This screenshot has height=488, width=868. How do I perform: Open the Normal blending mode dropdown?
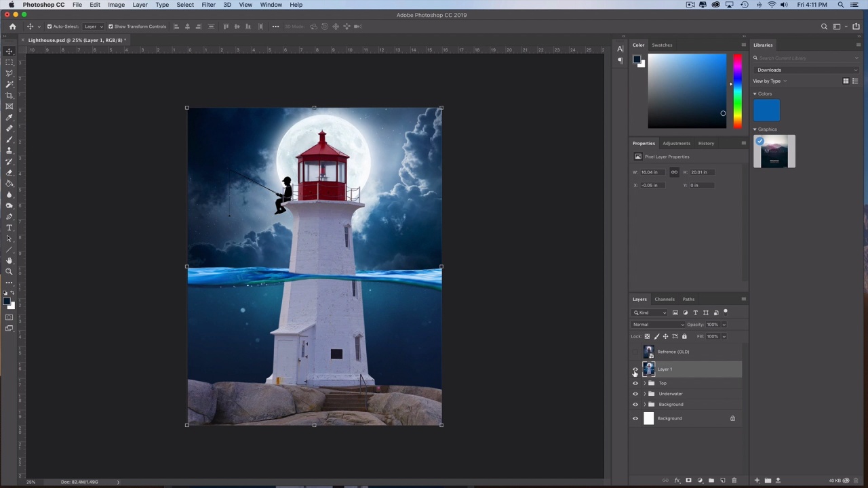click(x=658, y=325)
